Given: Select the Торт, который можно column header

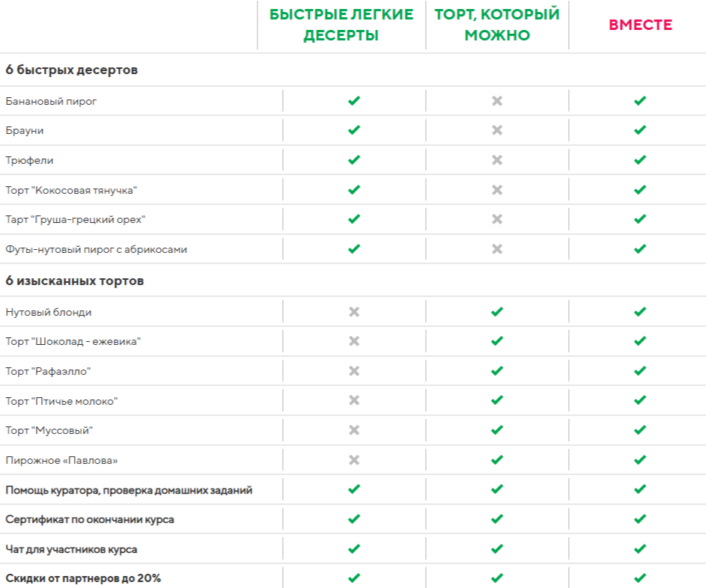Looking at the screenshot, I should tap(497, 25).
